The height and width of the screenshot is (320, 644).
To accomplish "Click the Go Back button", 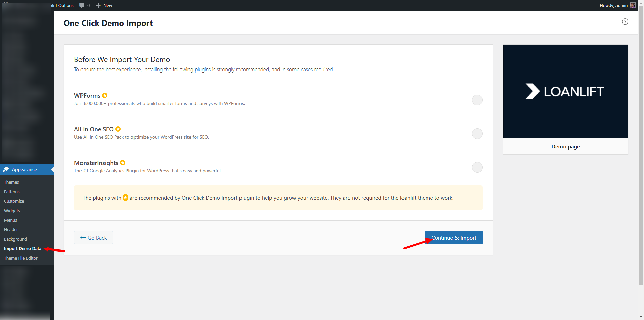I will (x=94, y=238).
